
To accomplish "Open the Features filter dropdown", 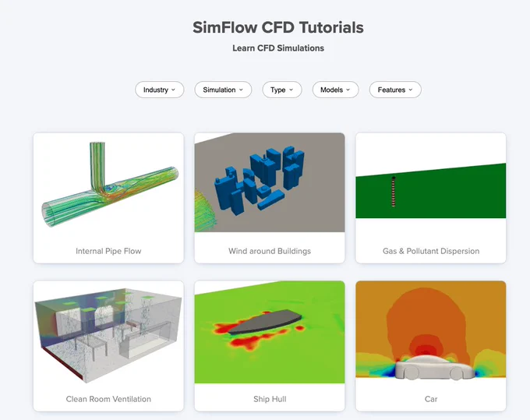I will (x=395, y=90).
